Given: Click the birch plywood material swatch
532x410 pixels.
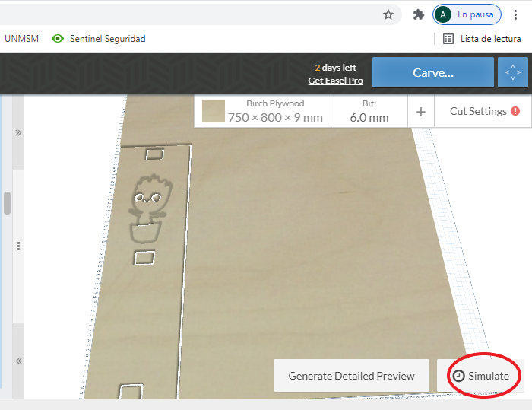Looking at the screenshot, I should pyautogui.click(x=214, y=111).
